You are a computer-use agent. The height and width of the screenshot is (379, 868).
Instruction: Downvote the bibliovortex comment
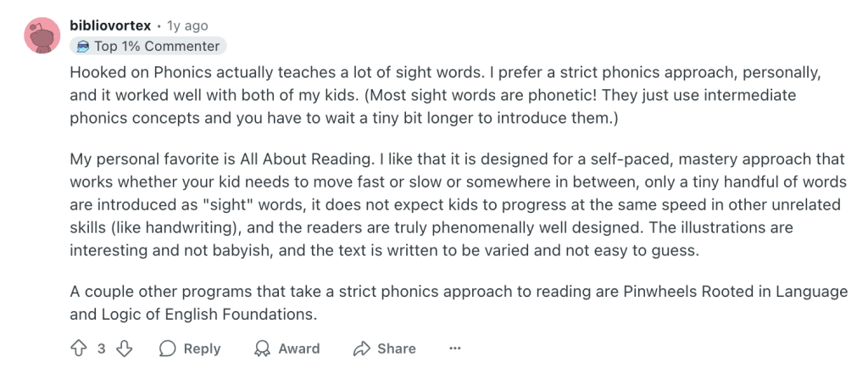pos(124,348)
